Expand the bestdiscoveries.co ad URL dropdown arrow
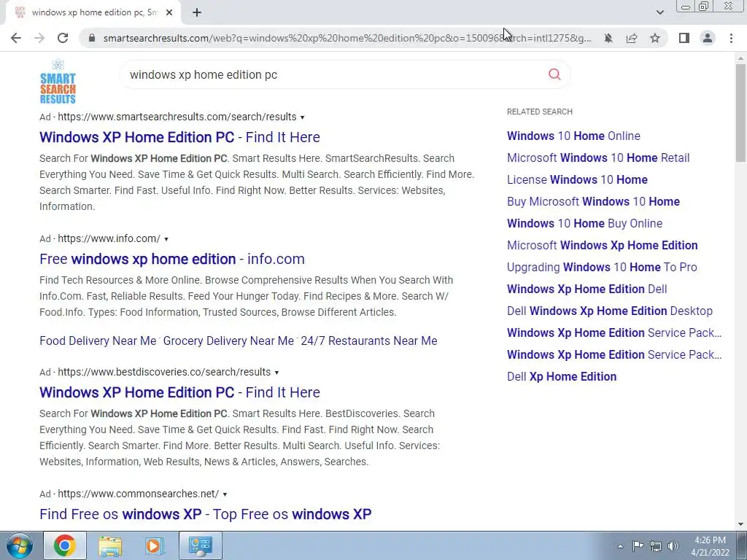The height and width of the screenshot is (560, 747). pos(276,373)
